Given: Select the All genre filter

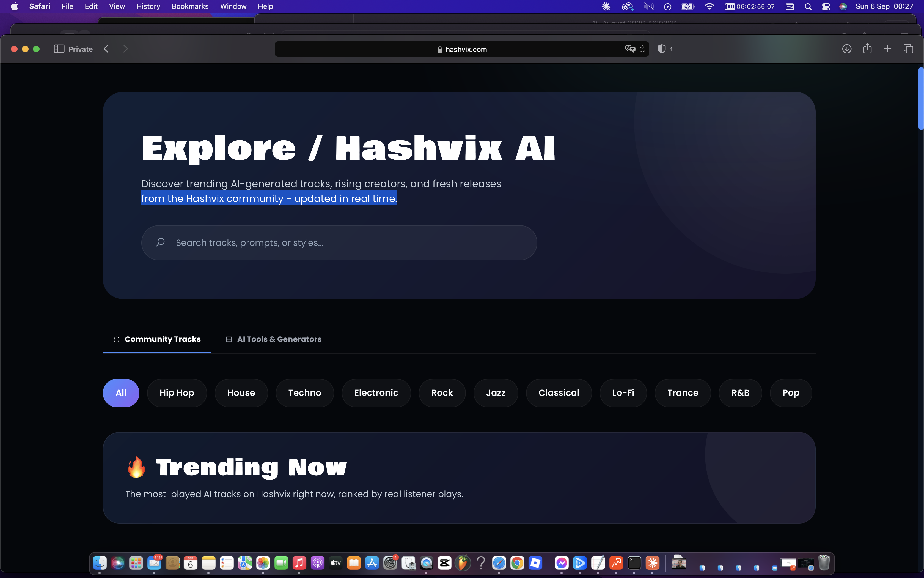Looking at the screenshot, I should pos(121,393).
